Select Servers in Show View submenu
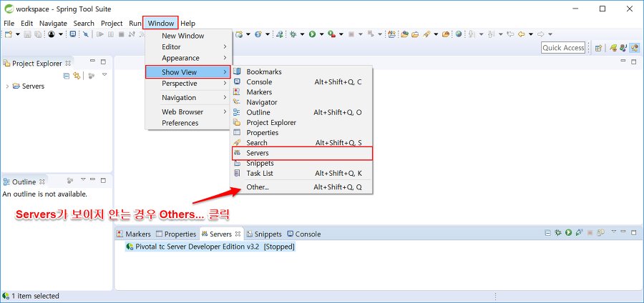This screenshot has height=303, width=644. (302, 153)
